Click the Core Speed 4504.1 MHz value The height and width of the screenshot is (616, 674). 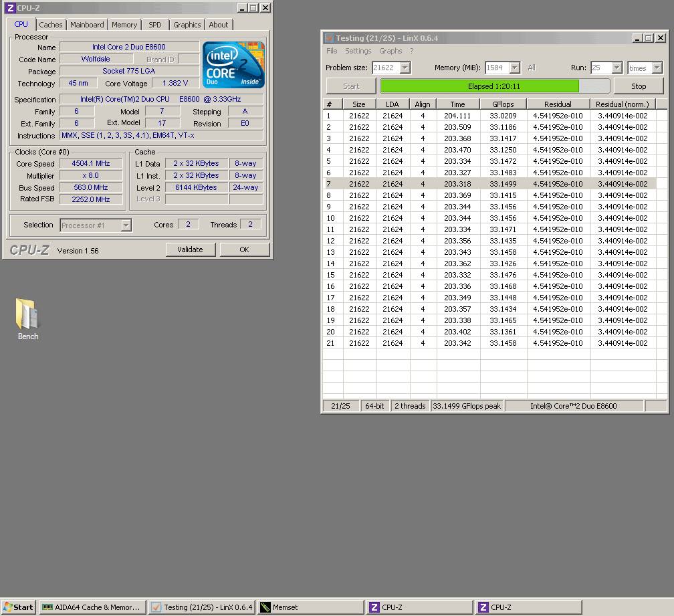tap(91, 163)
